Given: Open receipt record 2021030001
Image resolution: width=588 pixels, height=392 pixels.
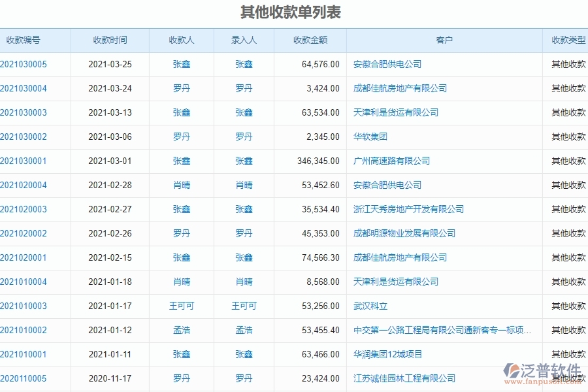Looking at the screenshot, I should tap(22, 161).
